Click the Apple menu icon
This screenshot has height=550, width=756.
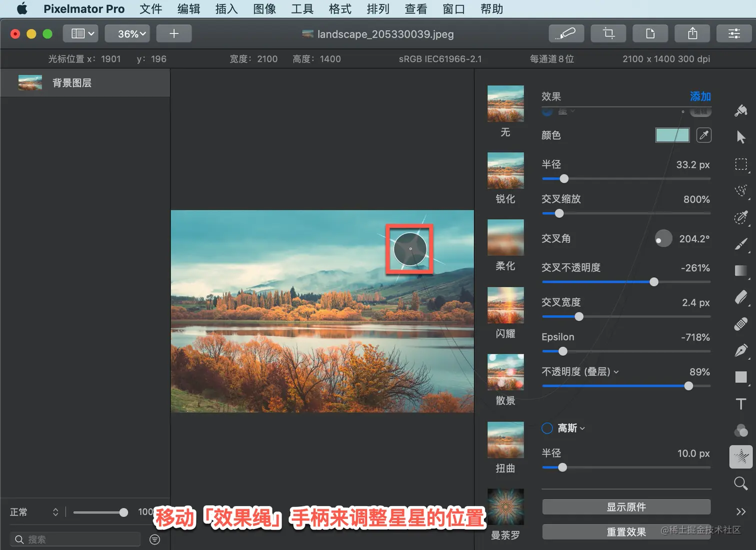[x=22, y=9]
